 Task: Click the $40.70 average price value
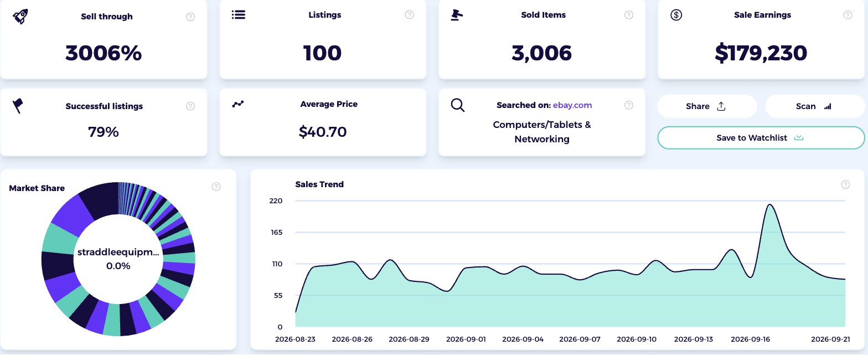(x=323, y=132)
